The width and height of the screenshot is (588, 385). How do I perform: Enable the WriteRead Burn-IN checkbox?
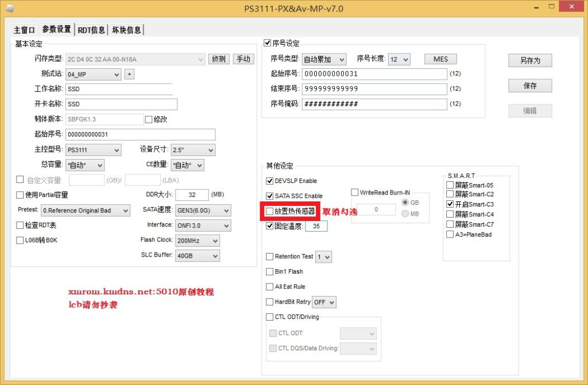[x=355, y=192]
